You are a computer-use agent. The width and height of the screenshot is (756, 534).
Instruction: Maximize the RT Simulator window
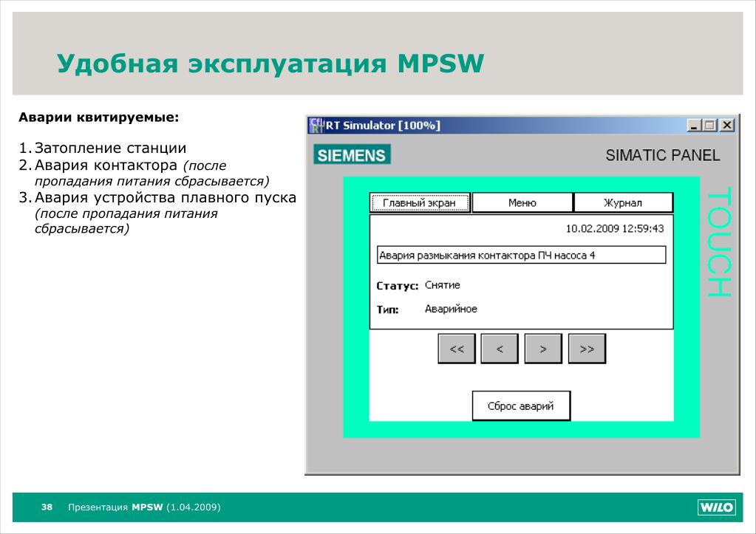709,126
